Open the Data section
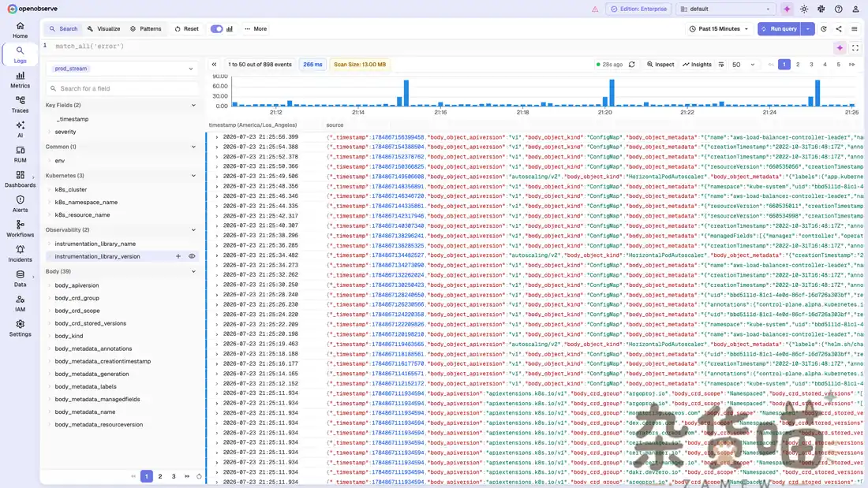Viewport: 868px width, 488px height. [20, 279]
